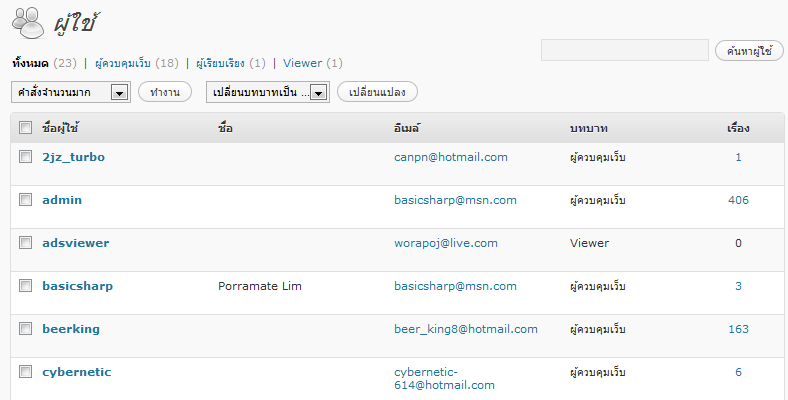Open the basicsharp user profile link

77,286
